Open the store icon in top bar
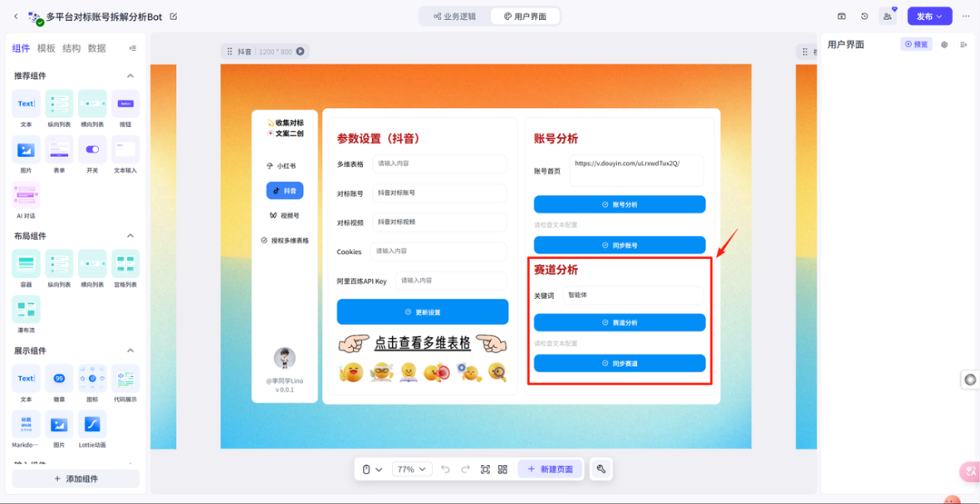Screen dimensions: 980x504 point(842,16)
